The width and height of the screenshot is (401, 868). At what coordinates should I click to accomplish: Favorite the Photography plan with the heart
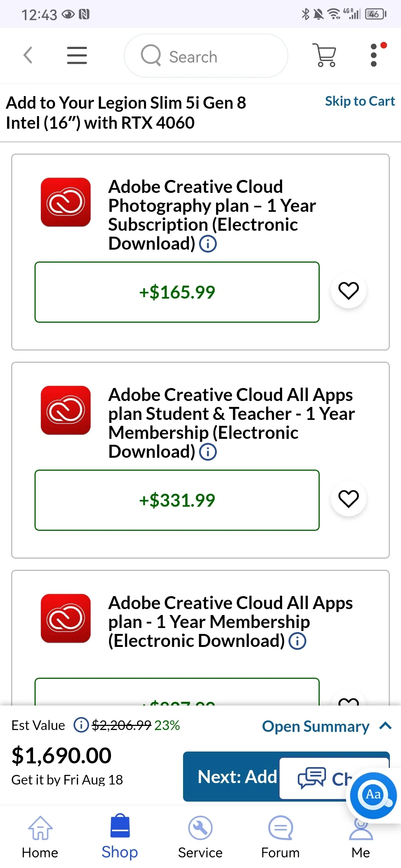click(348, 291)
